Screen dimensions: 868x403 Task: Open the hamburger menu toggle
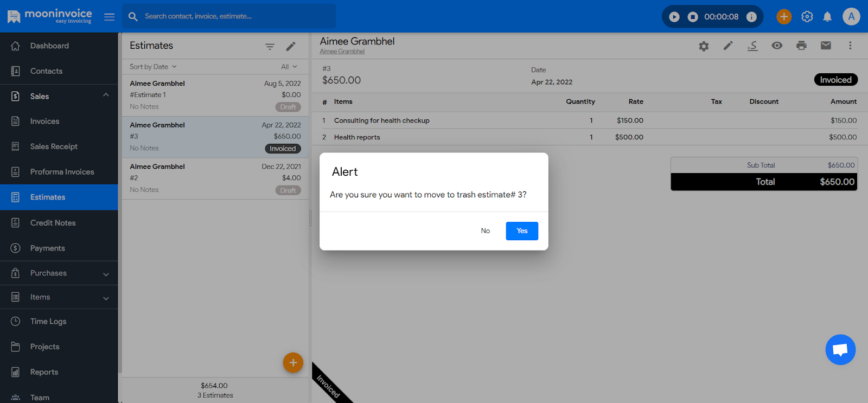click(x=109, y=17)
